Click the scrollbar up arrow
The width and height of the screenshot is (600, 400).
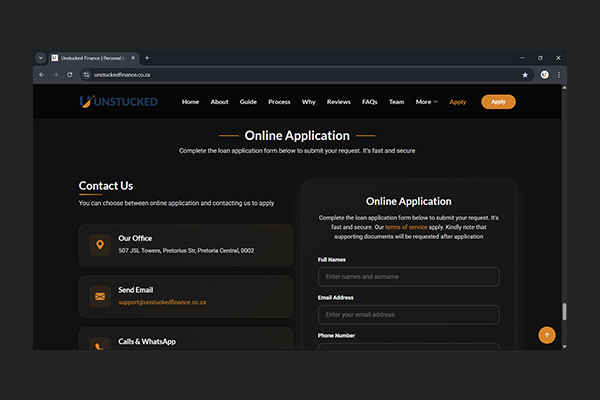(564, 88)
